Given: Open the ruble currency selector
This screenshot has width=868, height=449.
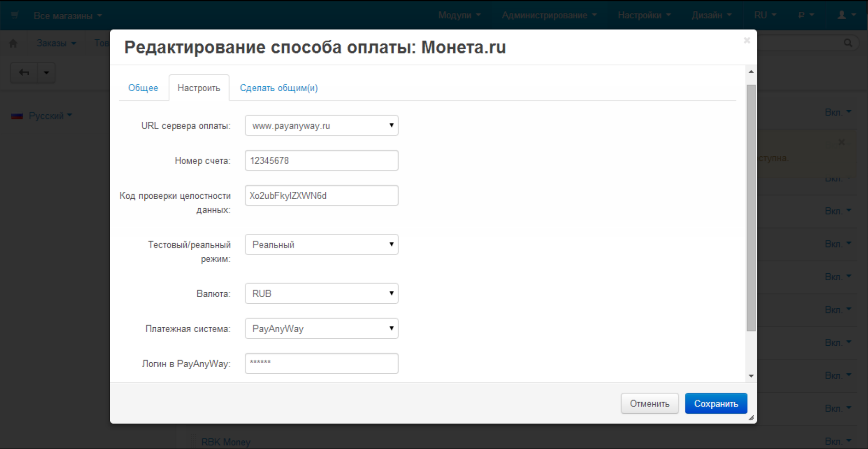Looking at the screenshot, I should (806, 15).
